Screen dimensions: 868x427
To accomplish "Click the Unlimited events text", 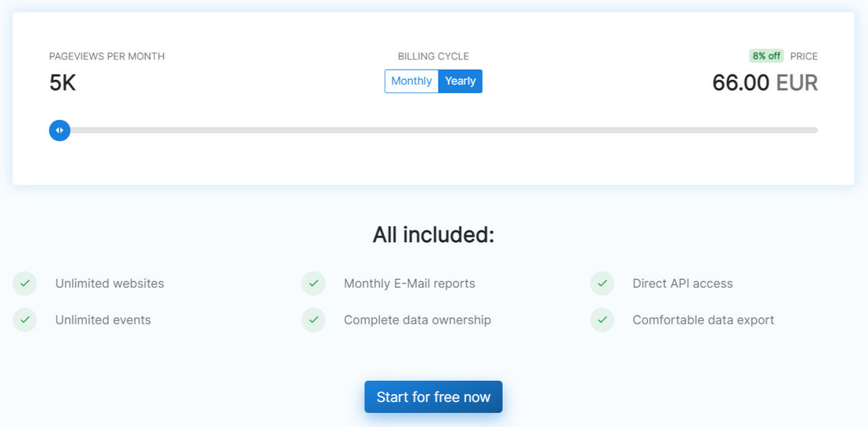I will [103, 320].
